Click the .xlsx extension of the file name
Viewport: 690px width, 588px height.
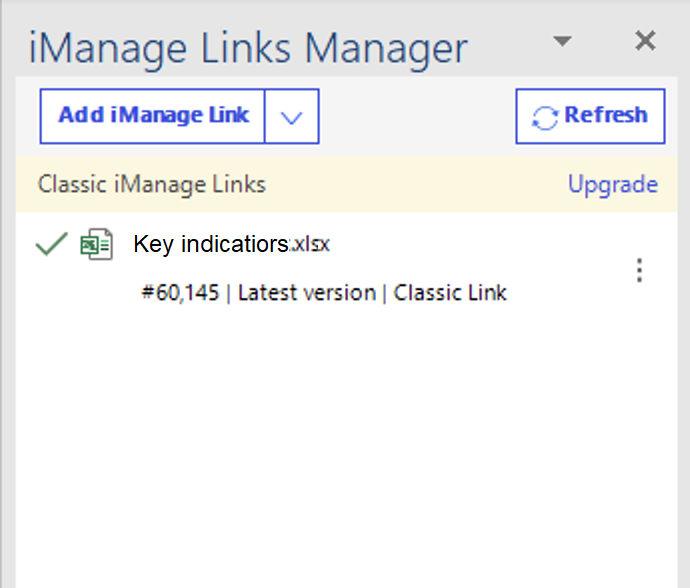coord(311,245)
